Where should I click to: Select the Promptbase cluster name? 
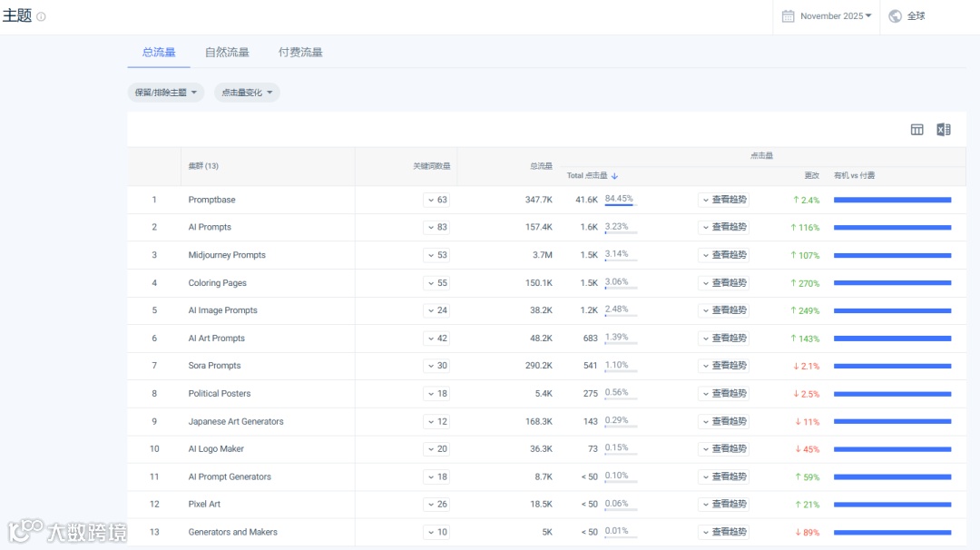tap(211, 200)
